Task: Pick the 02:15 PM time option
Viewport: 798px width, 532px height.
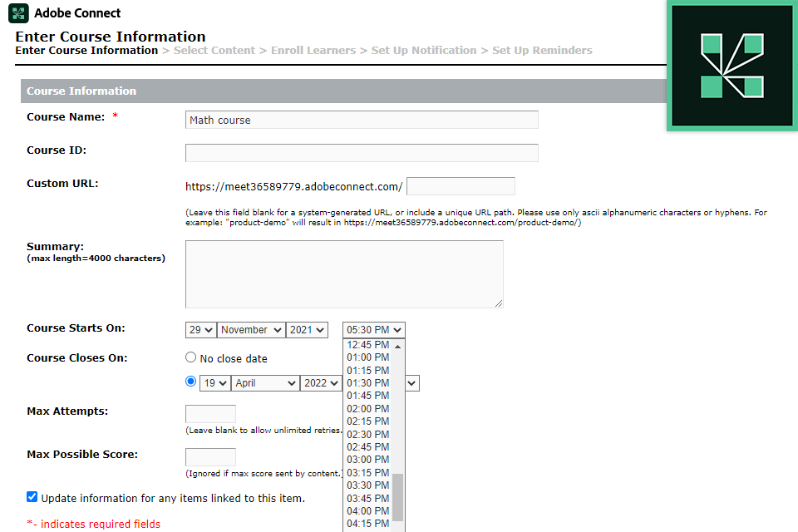Action: coord(368,421)
